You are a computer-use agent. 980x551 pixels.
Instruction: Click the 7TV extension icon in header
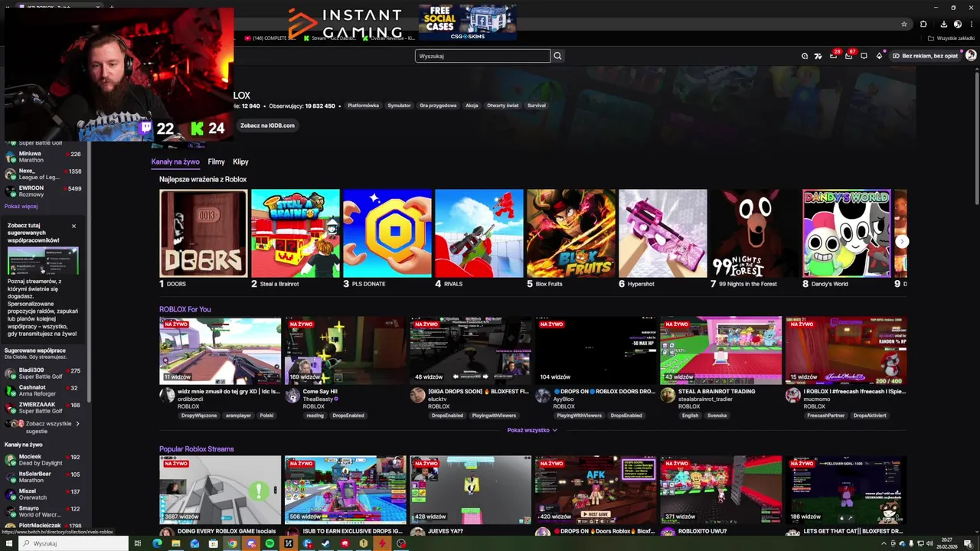818,56
